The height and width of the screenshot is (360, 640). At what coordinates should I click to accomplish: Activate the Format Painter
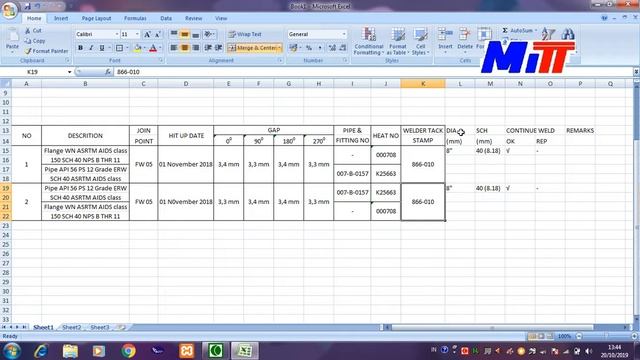point(46,51)
